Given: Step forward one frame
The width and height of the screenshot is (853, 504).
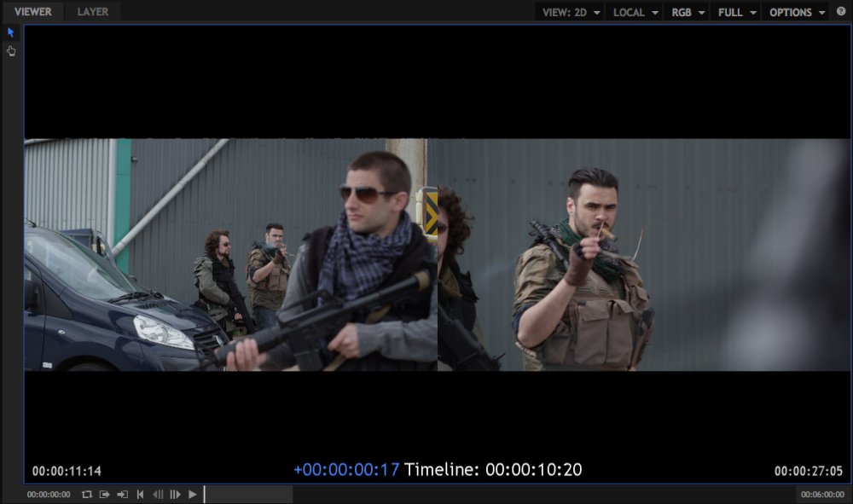Looking at the screenshot, I should pos(175,495).
